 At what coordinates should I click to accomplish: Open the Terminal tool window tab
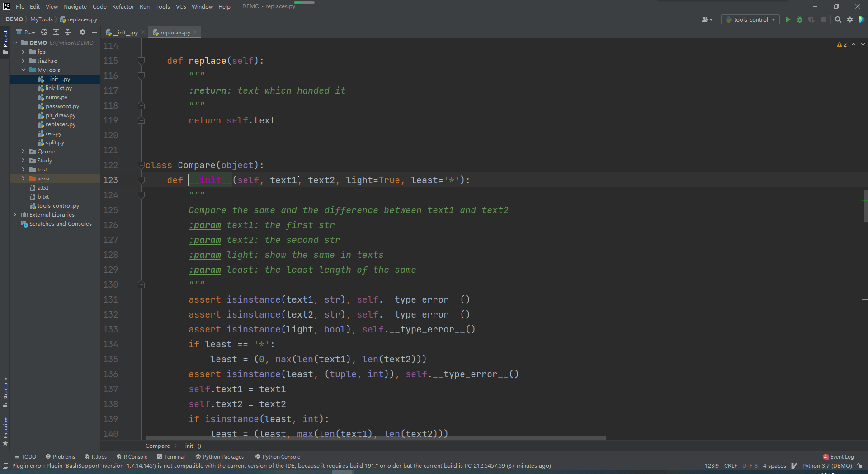pos(171,456)
